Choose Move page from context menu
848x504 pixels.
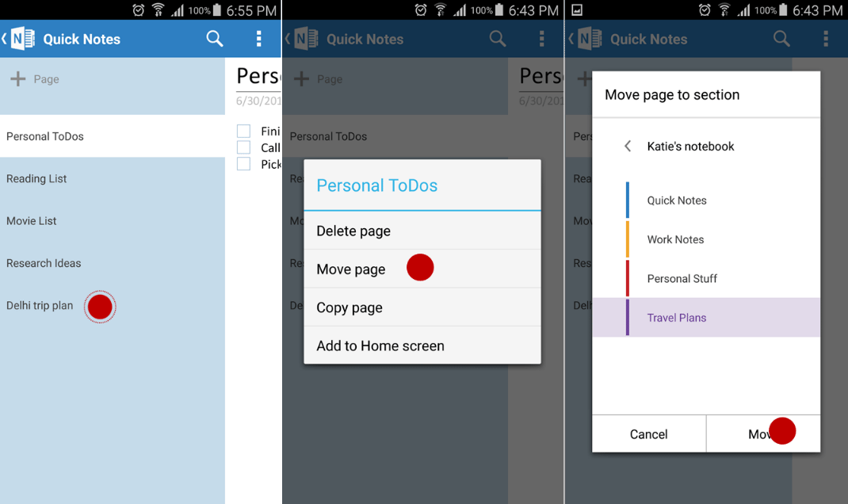tap(422, 269)
